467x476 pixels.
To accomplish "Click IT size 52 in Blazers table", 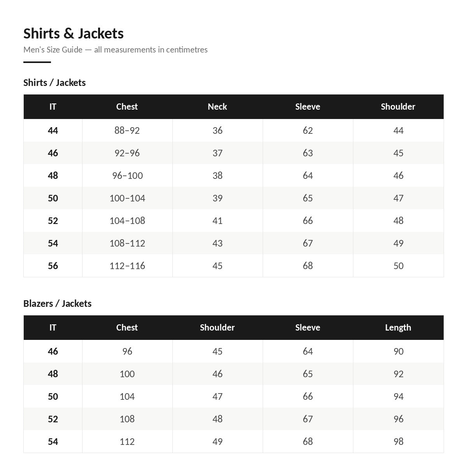I will point(53,419).
